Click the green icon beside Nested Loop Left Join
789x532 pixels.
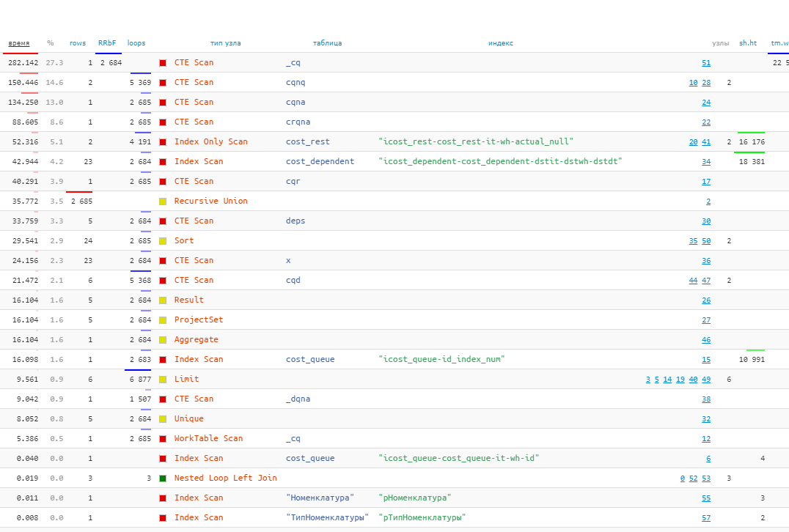click(x=163, y=478)
